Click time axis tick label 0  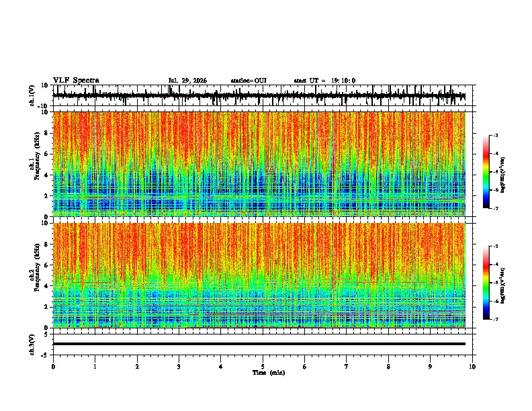pos(53,367)
